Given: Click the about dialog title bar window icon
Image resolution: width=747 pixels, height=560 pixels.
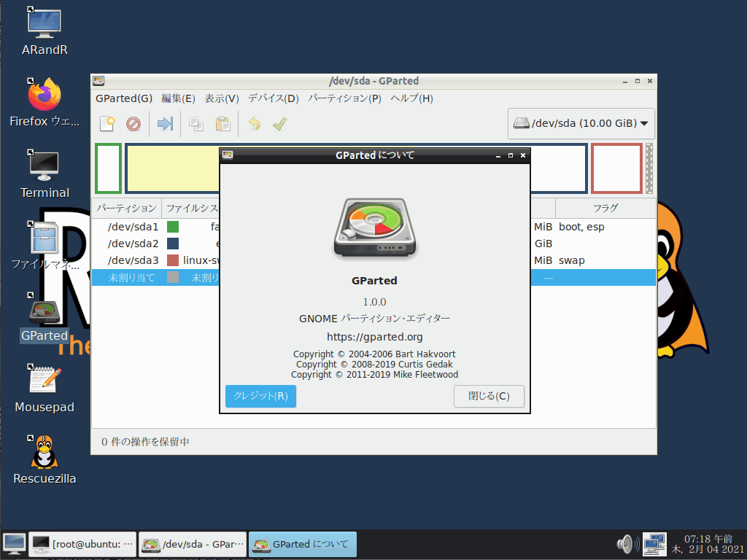Looking at the screenshot, I should pyautogui.click(x=228, y=155).
